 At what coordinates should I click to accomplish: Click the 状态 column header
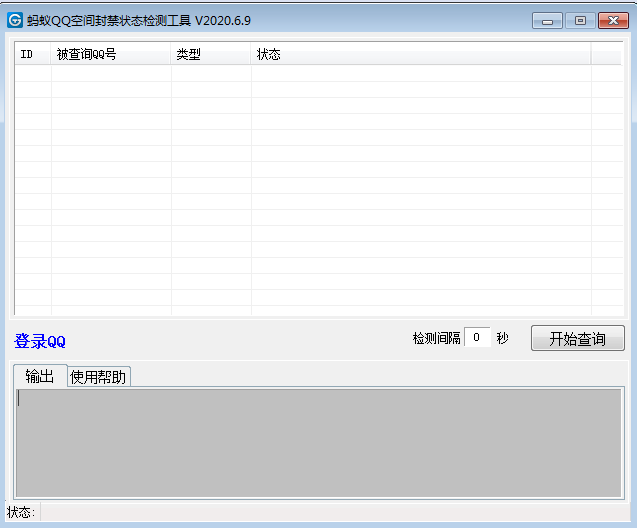pos(420,54)
